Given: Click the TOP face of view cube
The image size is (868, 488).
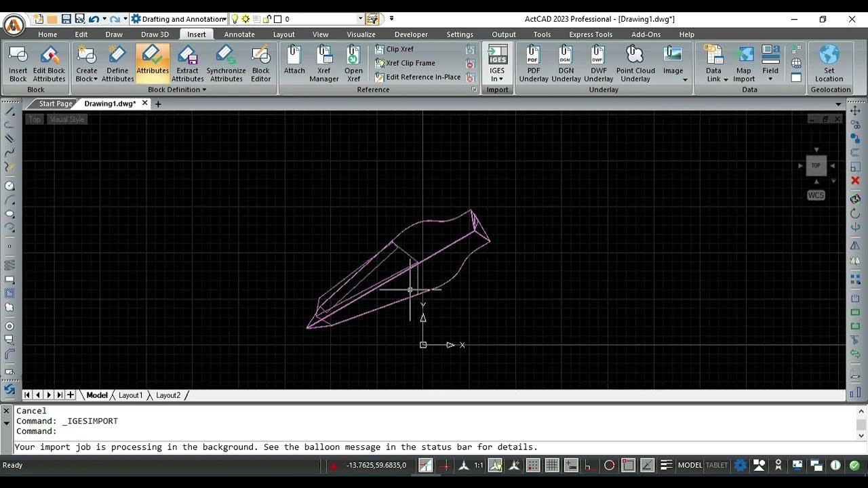Looking at the screenshot, I should click(x=816, y=165).
